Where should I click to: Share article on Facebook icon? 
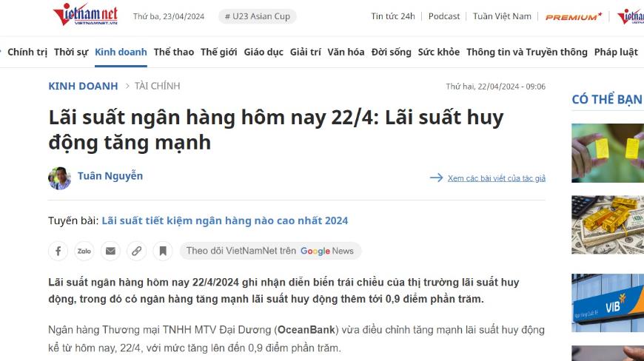[x=58, y=251]
